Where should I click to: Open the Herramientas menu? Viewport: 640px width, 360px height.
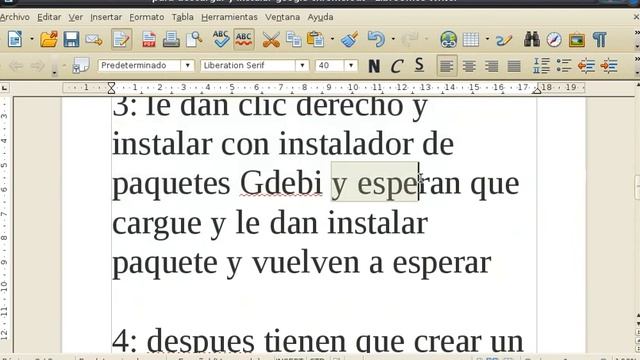[229, 17]
